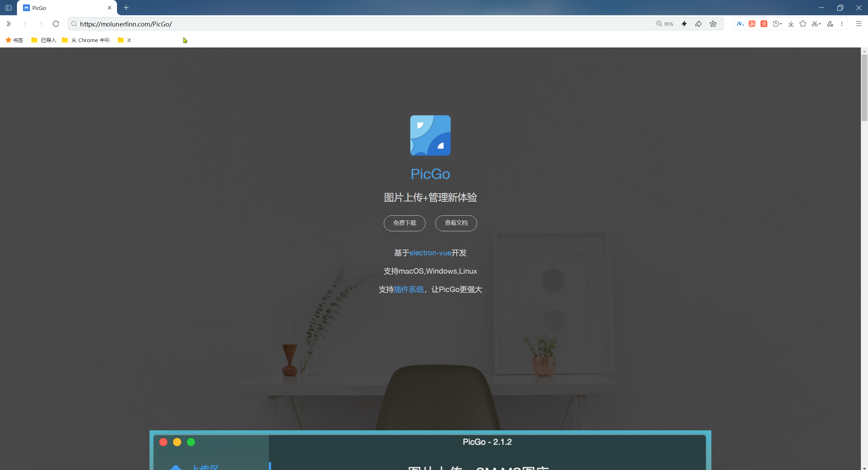Go forward to the next page
868x470 pixels.
pos(41,24)
